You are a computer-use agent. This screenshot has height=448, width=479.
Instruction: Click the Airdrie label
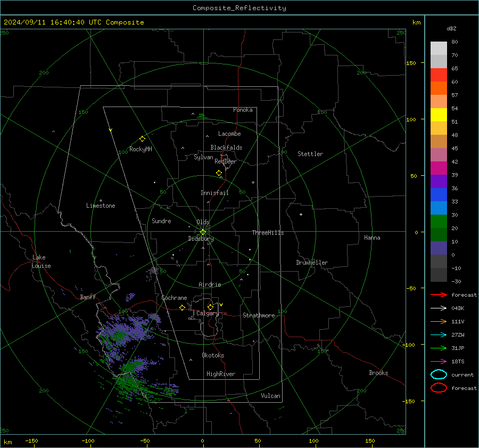(210, 284)
